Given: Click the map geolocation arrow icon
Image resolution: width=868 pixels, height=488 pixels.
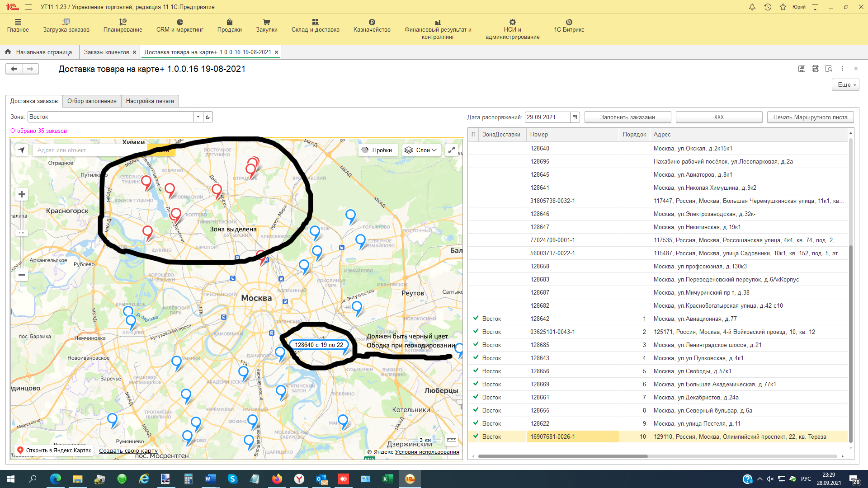Looking at the screenshot, I should [22, 150].
